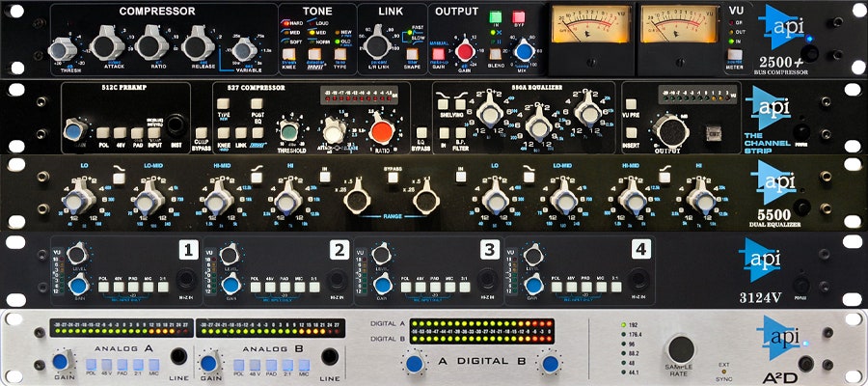Click the 512C Preamp blue gain knob
The width and height of the screenshot is (868, 386).
75,130
